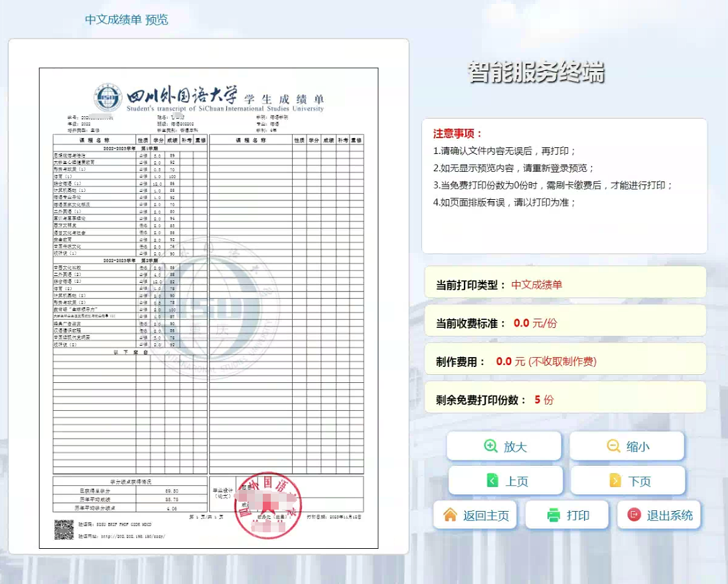The height and width of the screenshot is (584, 728).
Task: Open the verification URL on the transcript
Action: coord(130,536)
